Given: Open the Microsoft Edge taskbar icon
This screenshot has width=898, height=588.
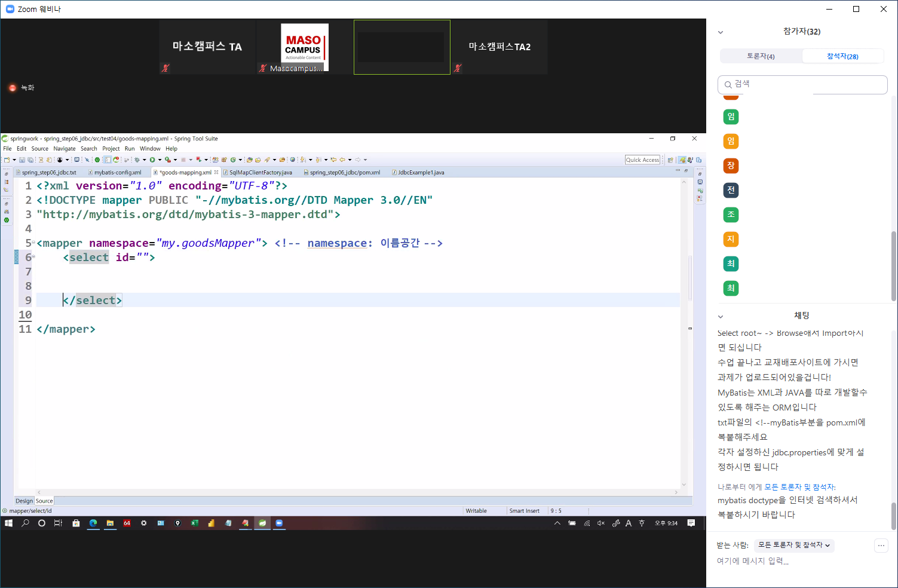Looking at the screenshot, I should [93, 523].
